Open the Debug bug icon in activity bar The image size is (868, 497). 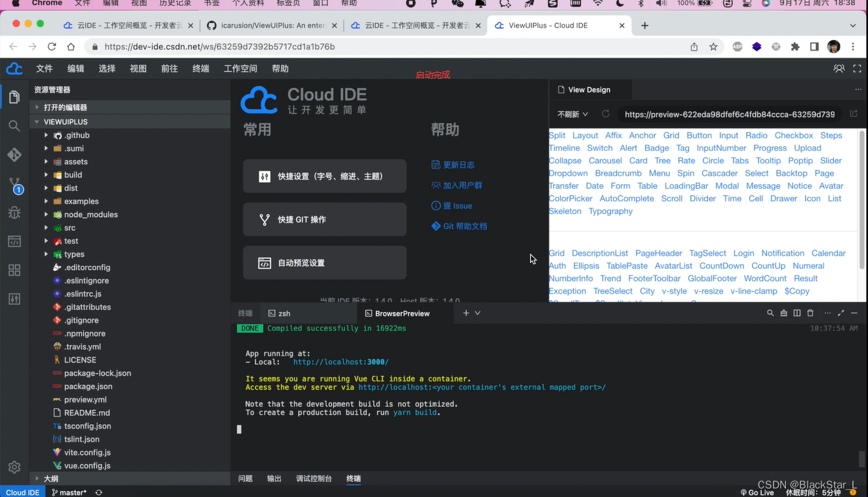(x=14, y=212)
